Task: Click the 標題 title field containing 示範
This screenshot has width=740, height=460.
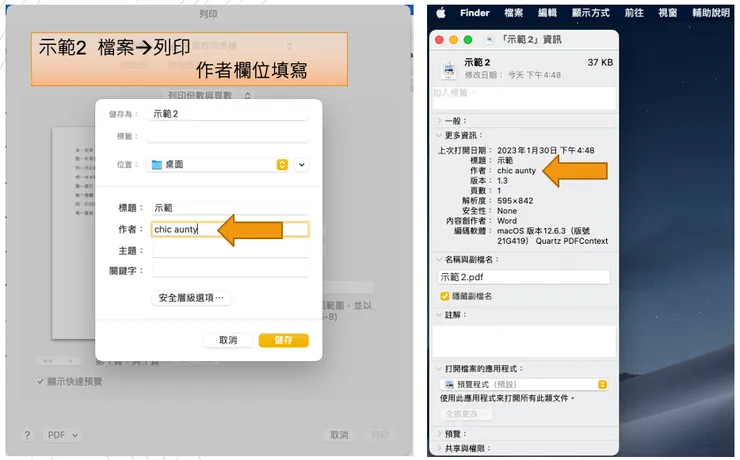Action: point(230,208)
